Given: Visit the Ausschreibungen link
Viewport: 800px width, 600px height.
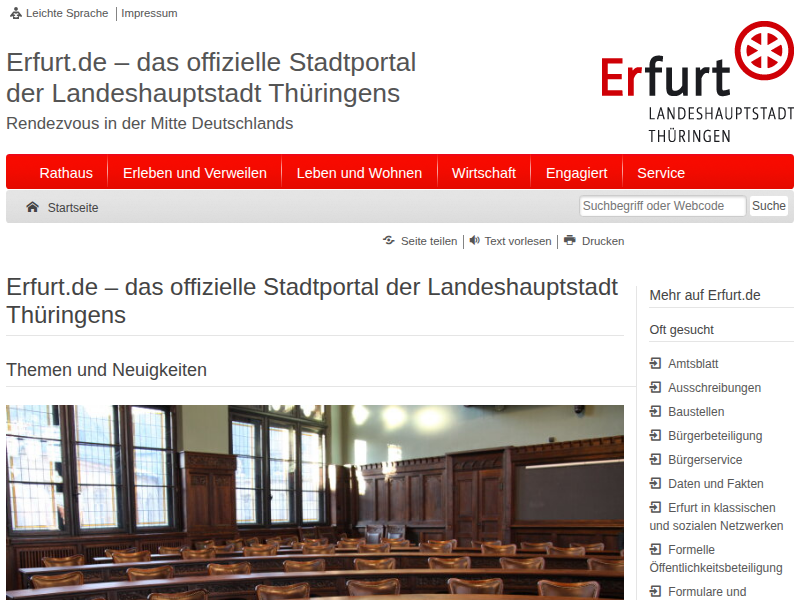Looking at the screenshot, I should click(x=714, y=388).
